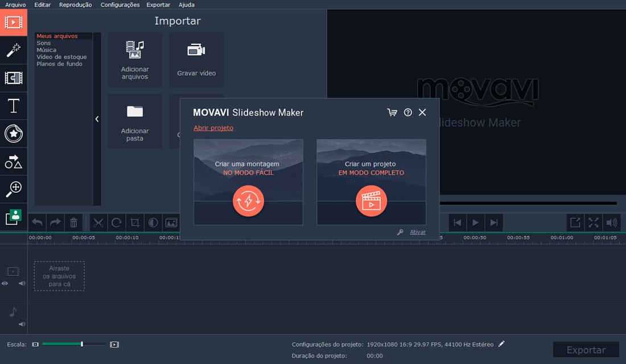
Task: Mute the video track audio
Action: pyautogui.click(x=22, y=283)
